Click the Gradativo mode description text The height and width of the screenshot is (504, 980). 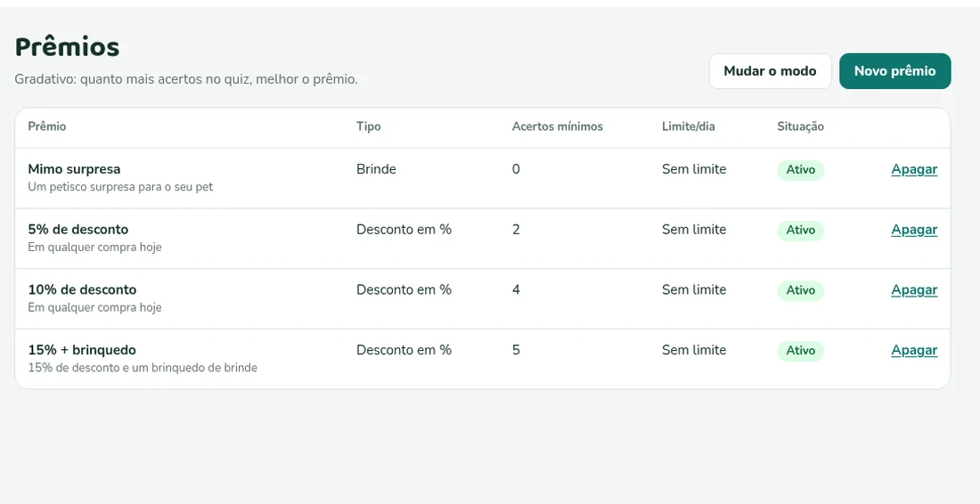(186, 80)
